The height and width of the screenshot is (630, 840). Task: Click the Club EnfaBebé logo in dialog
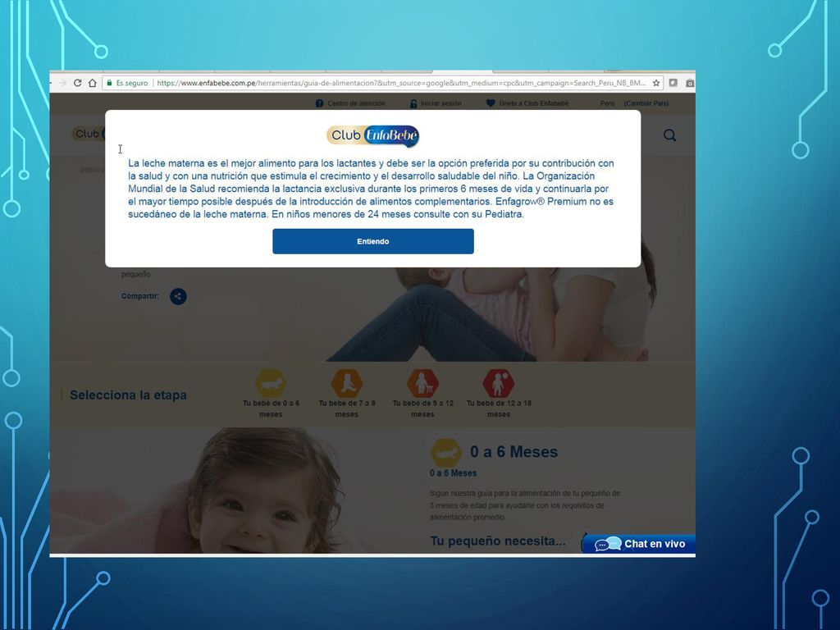pyautogui.click(x=373, y=136)
